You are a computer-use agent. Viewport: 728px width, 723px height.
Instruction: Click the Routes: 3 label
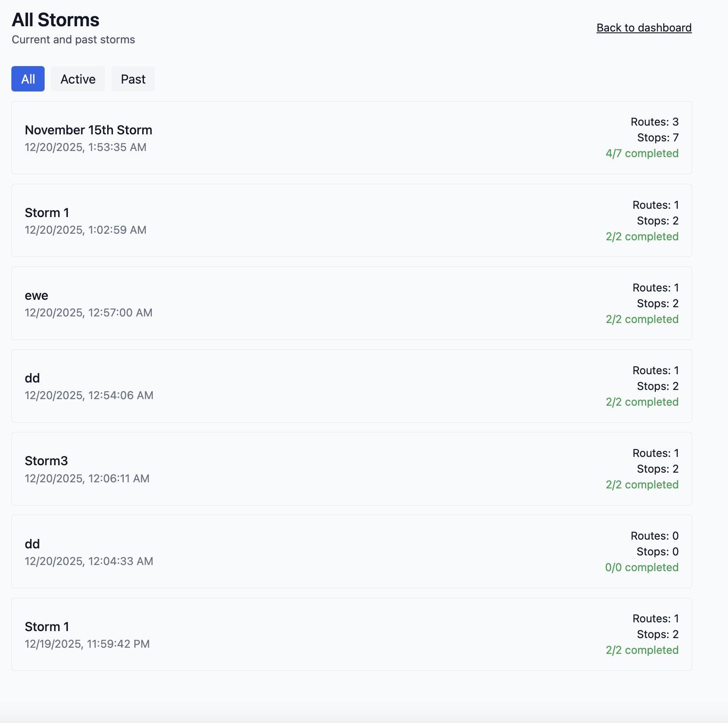coord(654,122)
